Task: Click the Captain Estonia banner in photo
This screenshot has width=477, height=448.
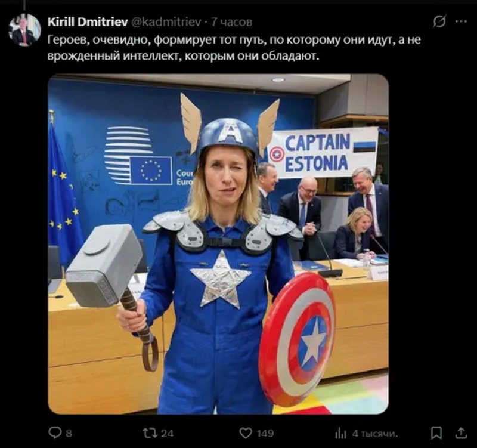Action: point(323,152)
